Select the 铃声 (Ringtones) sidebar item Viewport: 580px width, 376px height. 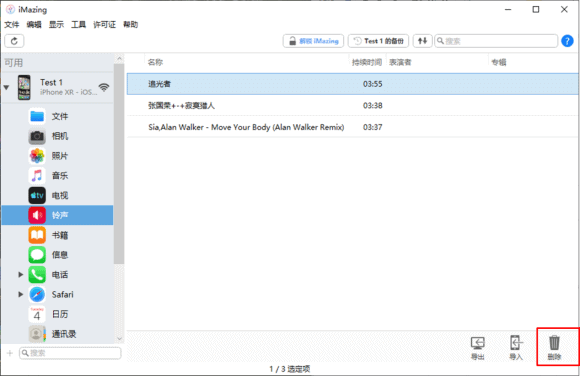(x=57, y=215)
